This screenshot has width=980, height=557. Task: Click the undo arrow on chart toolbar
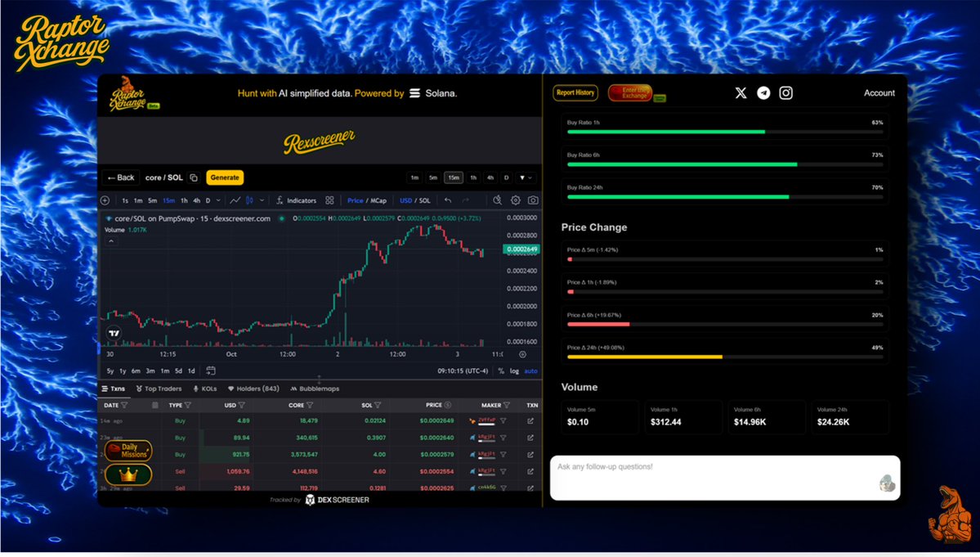(448, 200)
